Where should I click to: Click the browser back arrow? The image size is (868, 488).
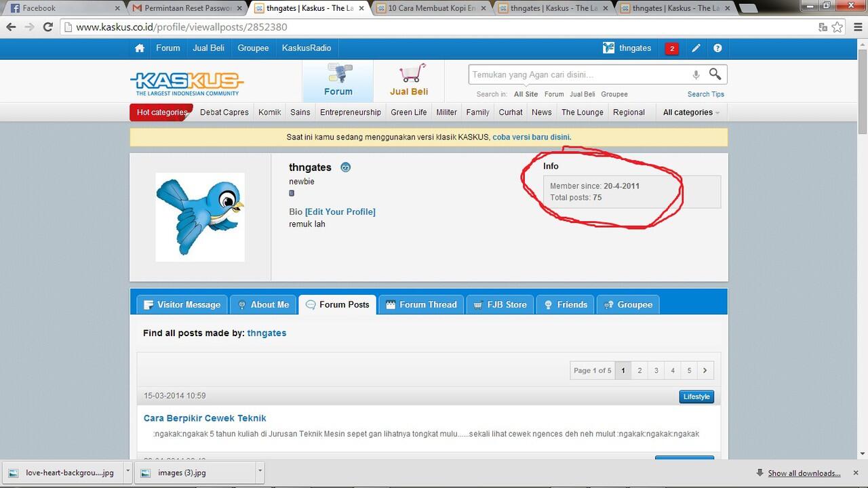pyautogui.click(x=12, y=27)
